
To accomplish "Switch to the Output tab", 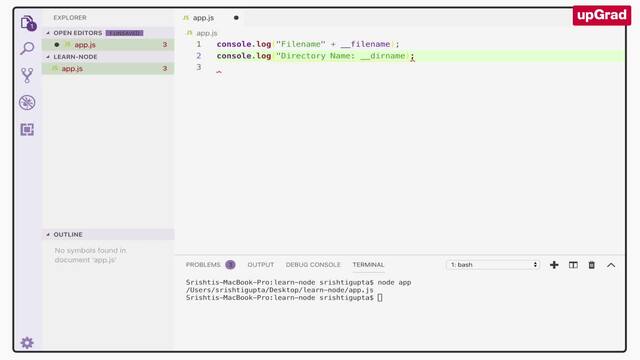I will click(x=260, y=265).
